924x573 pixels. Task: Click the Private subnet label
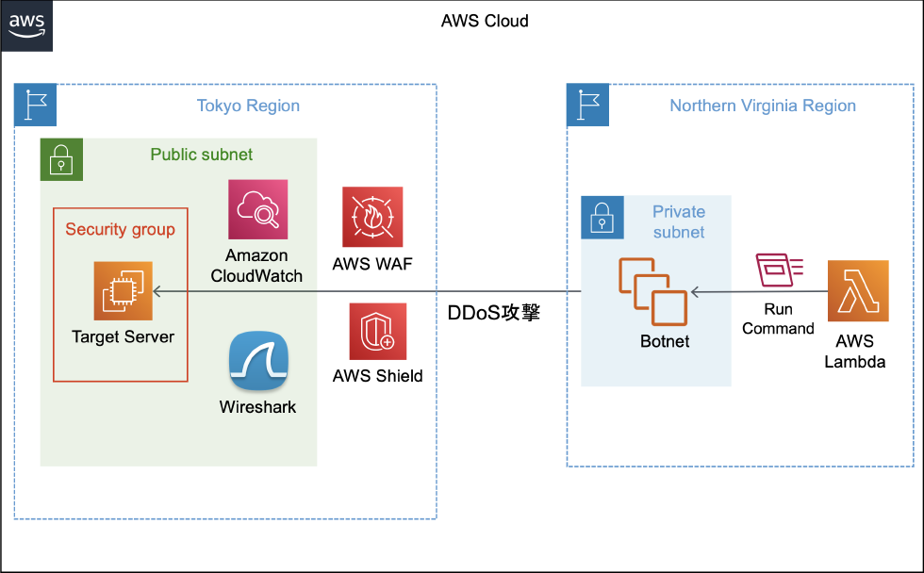(679, 221)
